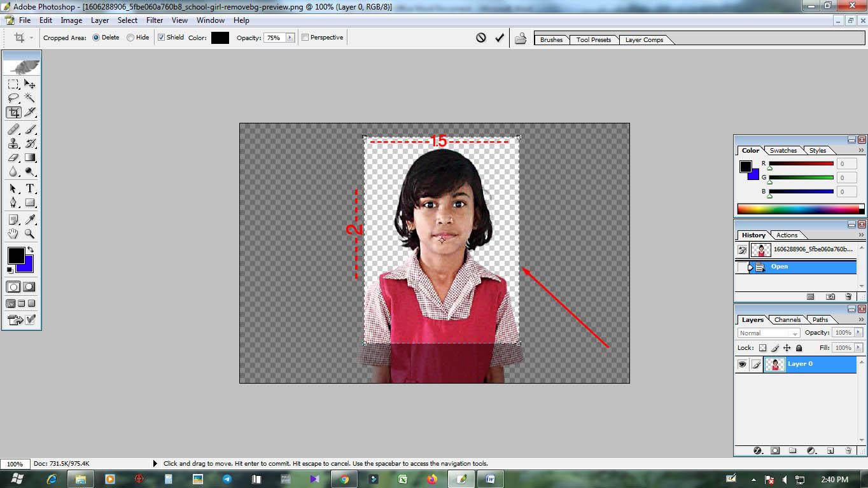
Task: Delete current state in History panel
Action: point(848,296)
